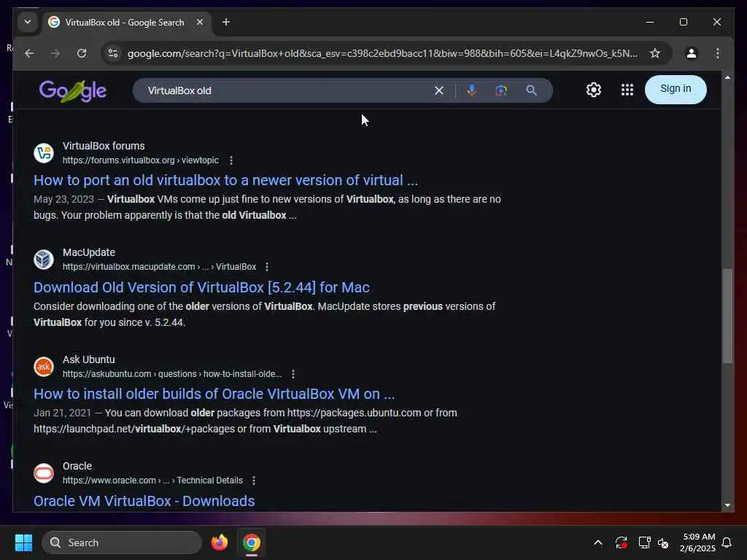
Task: Click the Sign in button
Action: pos(676,89)
